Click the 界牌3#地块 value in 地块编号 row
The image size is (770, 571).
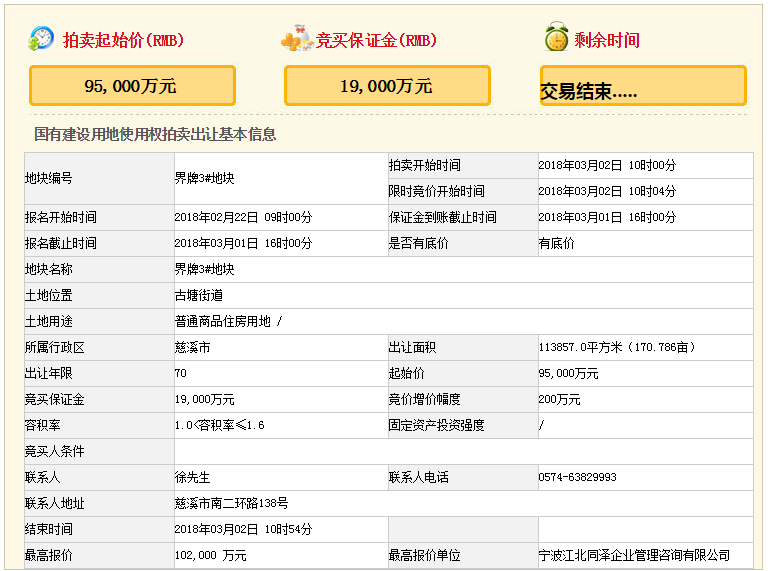coord(204,178)
